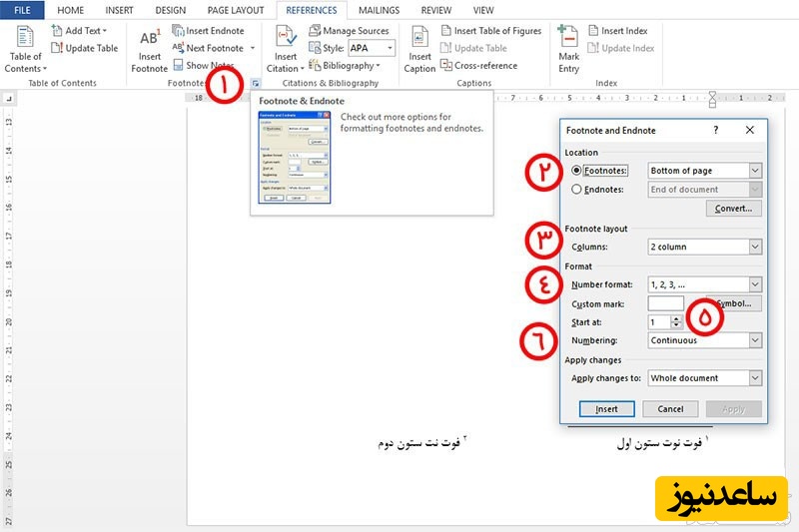Click Insert Table of Figures

[491, 31]
